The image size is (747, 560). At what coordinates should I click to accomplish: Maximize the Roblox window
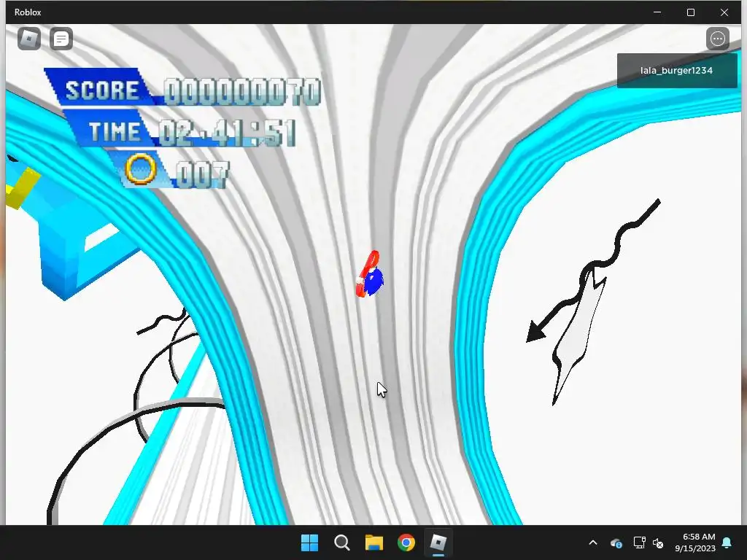click(691, 12)
